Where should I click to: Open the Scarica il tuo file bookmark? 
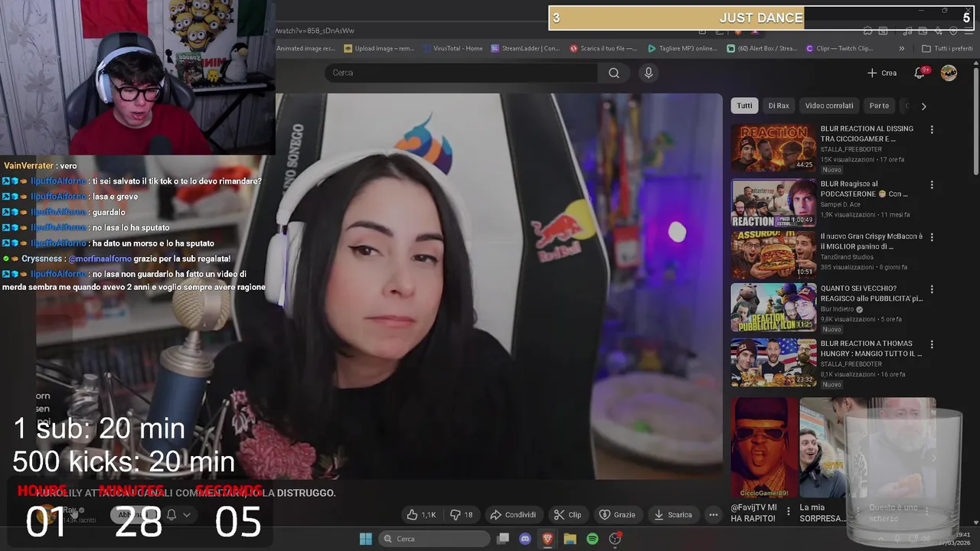point(603,48)
